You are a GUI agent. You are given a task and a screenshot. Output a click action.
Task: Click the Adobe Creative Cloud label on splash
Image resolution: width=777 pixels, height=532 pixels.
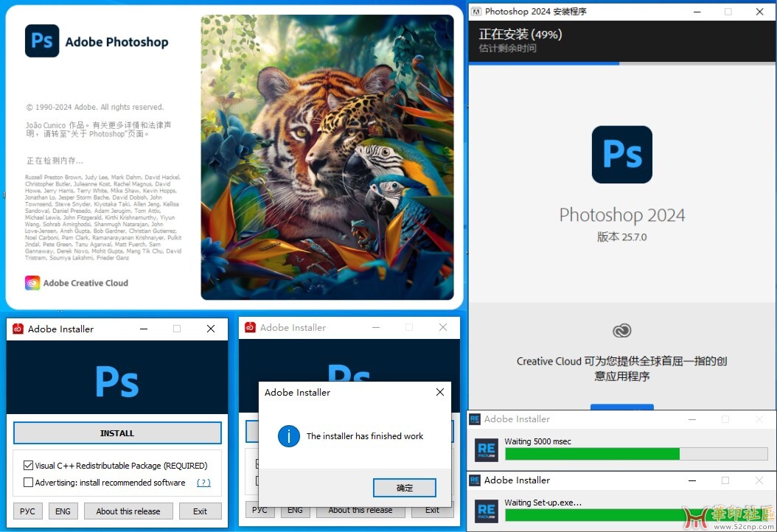point(86,283)
